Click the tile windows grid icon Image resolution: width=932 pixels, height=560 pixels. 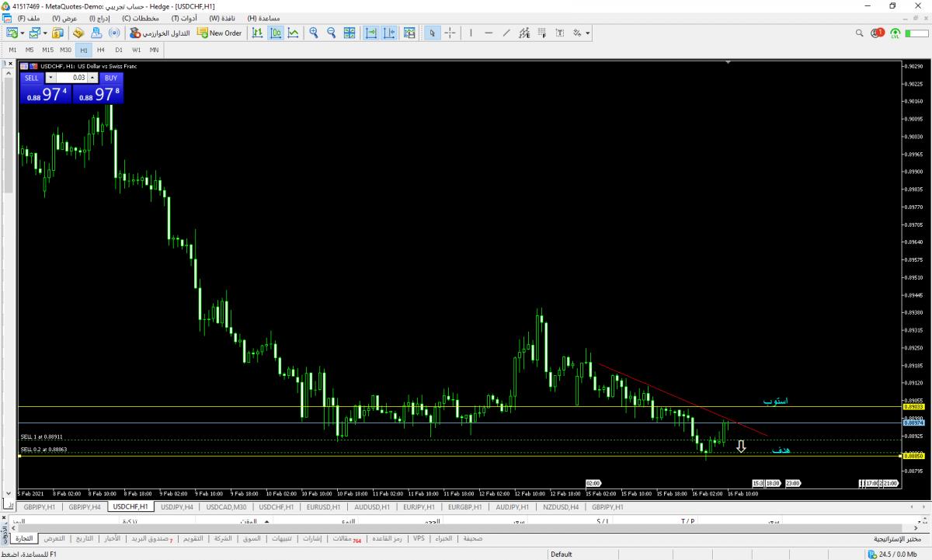349,33
